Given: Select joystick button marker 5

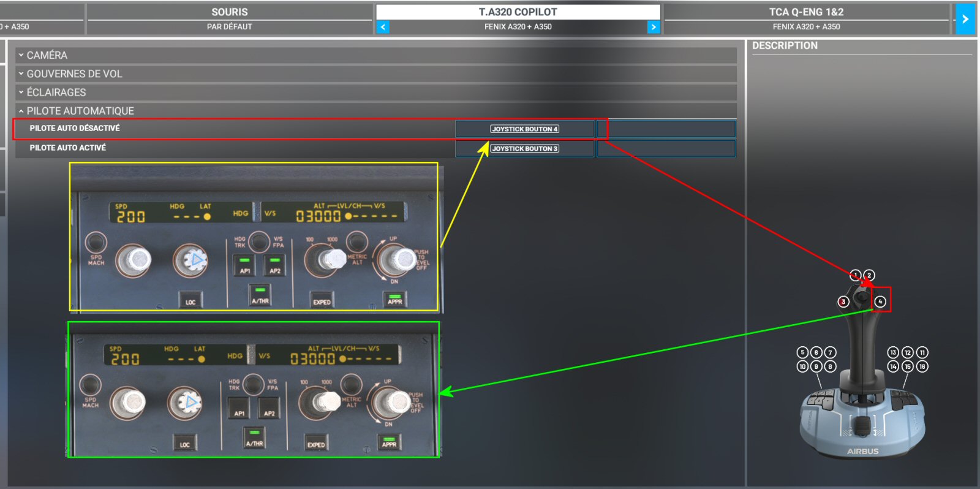Looking at the screenshot, I should (802, 352).
